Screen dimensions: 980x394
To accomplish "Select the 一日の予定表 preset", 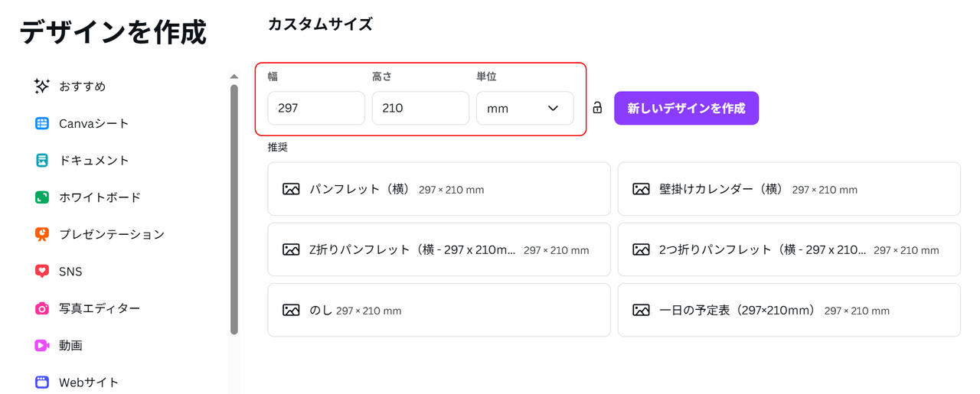I will click(789, 310).
